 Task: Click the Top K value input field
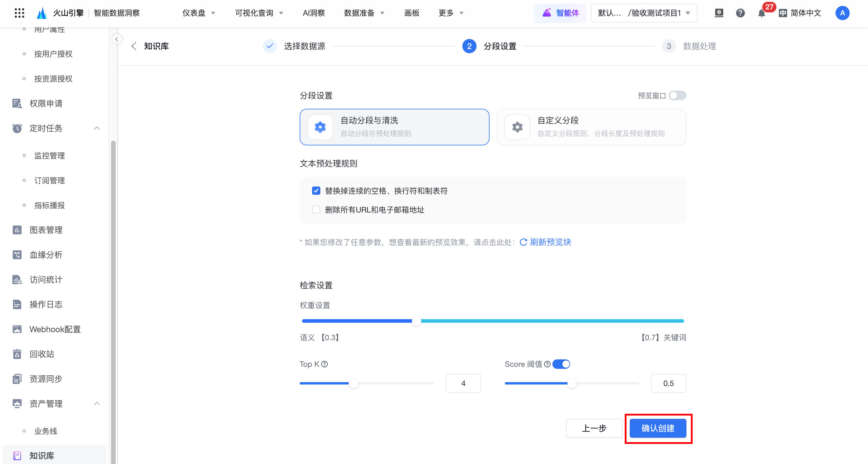click(x=463, y=383)
